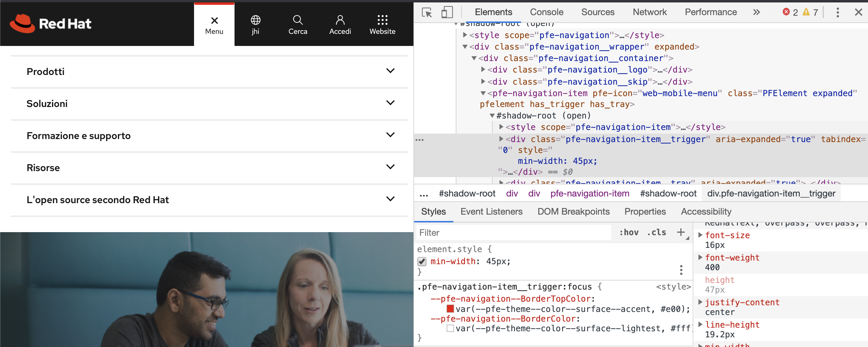Click the Red Hat logo link
Viewport: 868px width, 347px height.
pyautogui.click(x=50, y=24)
